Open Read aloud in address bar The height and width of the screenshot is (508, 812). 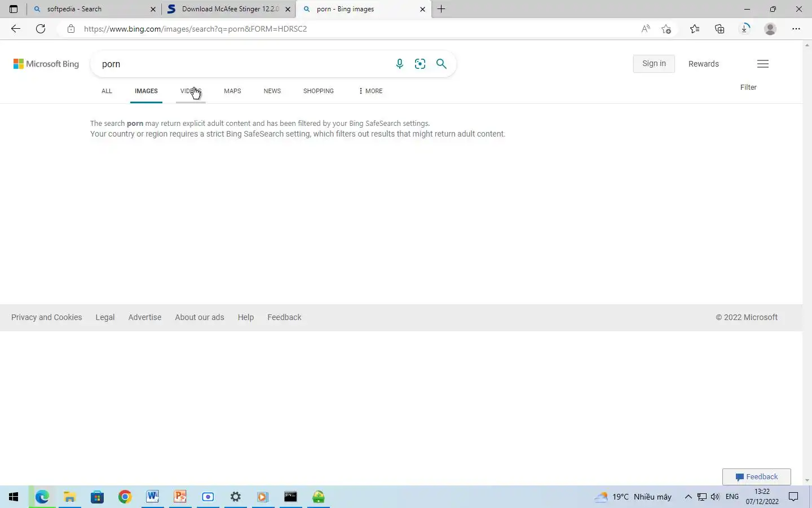(x=646, y=29)
